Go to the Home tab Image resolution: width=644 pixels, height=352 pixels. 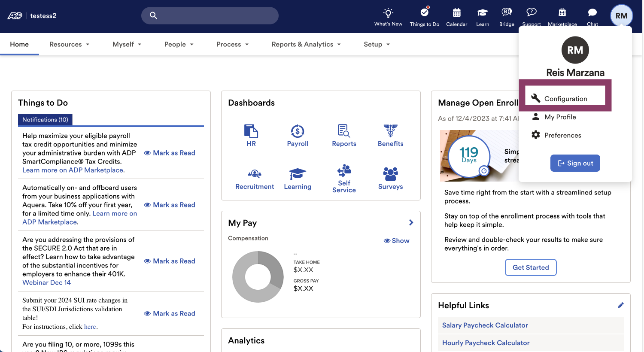[19, 44]
